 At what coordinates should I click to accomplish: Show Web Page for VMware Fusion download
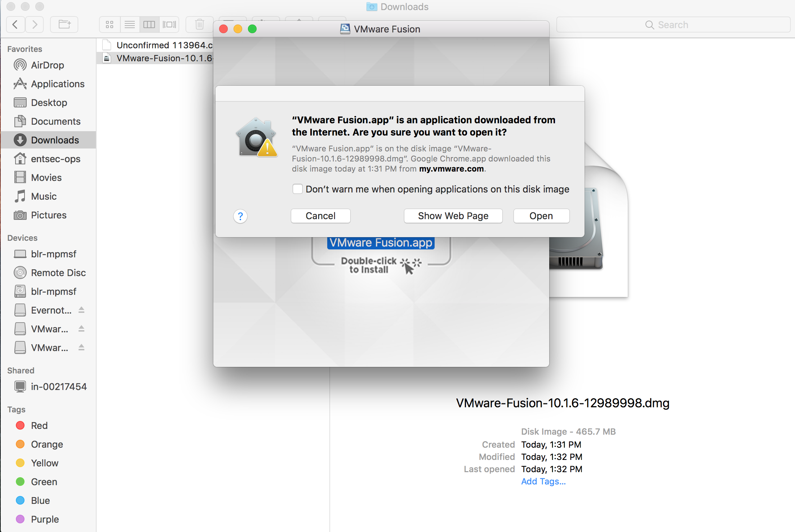pos(453,215)
